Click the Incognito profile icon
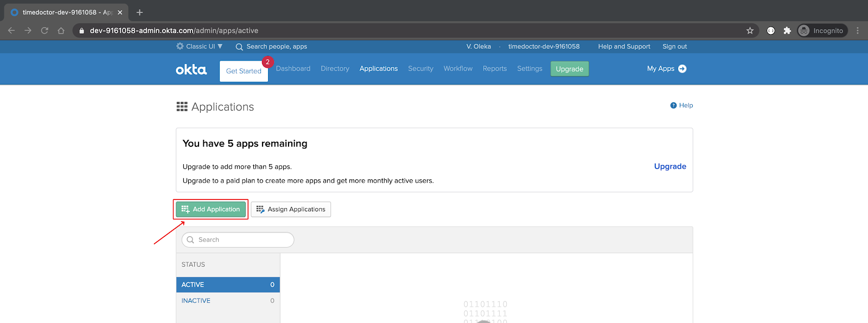 (804, 30)
